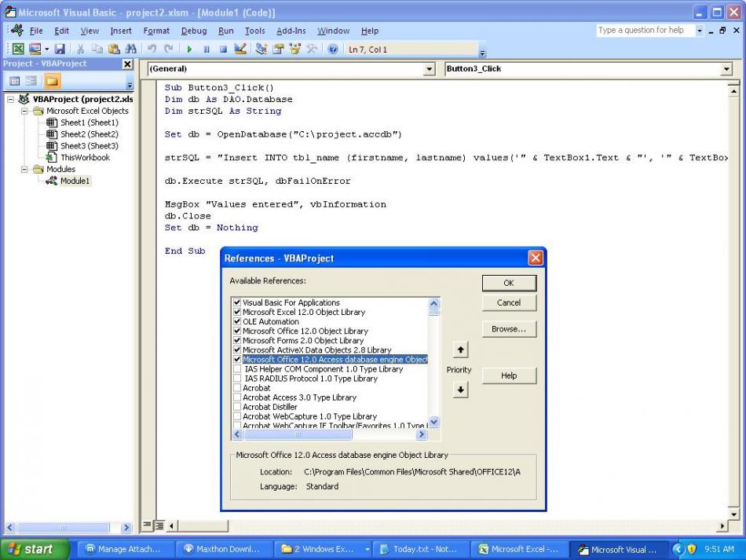Click Toggle Folders icon in Project panel

coord(52,82)
